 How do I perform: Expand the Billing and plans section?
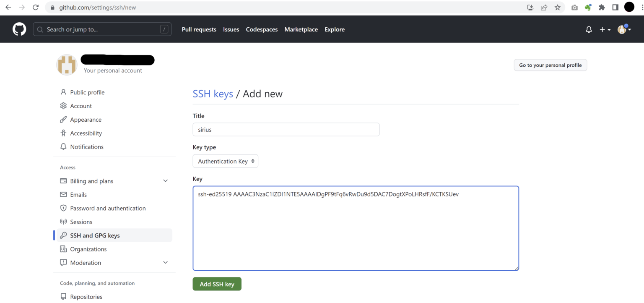[166, 180]
